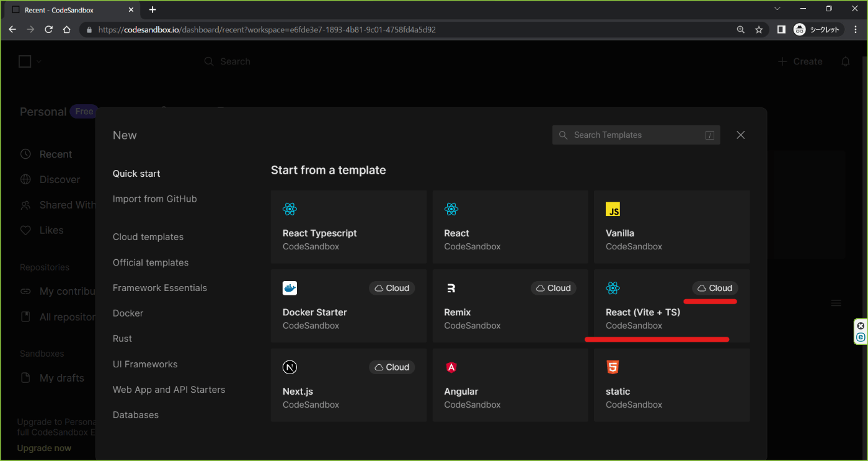Screen dimensions: 868x461
Task: Click the magnifier icon in Search Templates
Action: pyautogui.click(x=563, y=135)
